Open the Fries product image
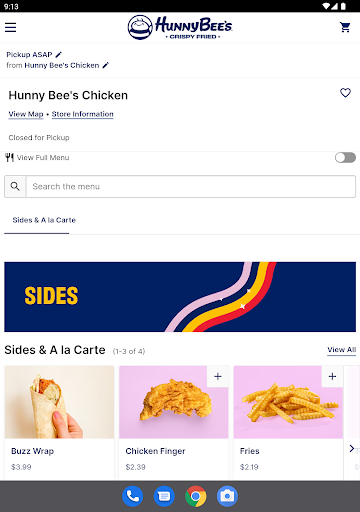Image resolution: width=360 pixels, height=512 pixels. [288, 402]
